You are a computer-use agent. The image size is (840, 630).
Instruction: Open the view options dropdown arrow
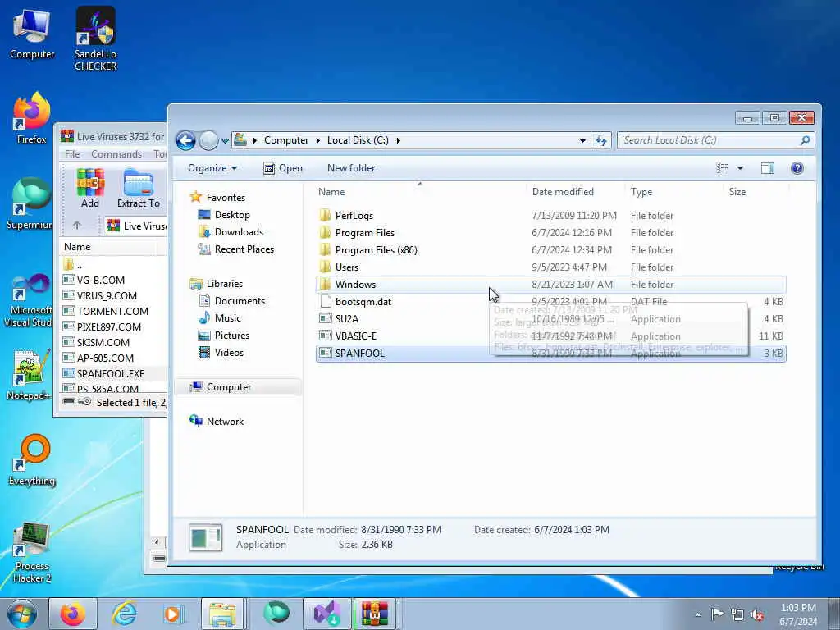[x=740, y=168]
